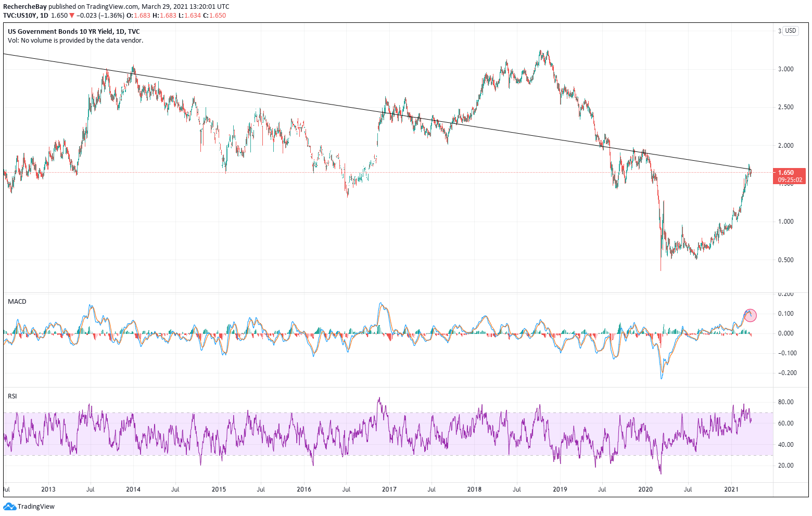
Task: Click the 20.00 RSI axis label
Action: click(x=785, y=466)
